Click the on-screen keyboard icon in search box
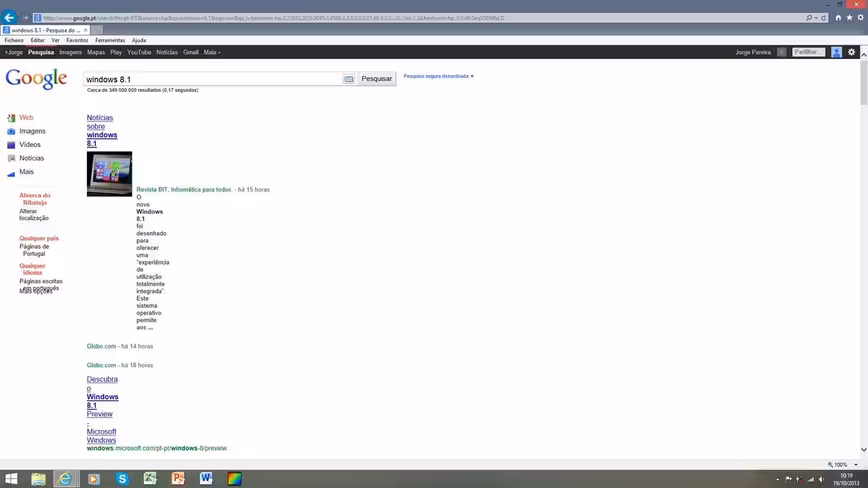This screenshot has width=868, height=488. tap(349, 79)
